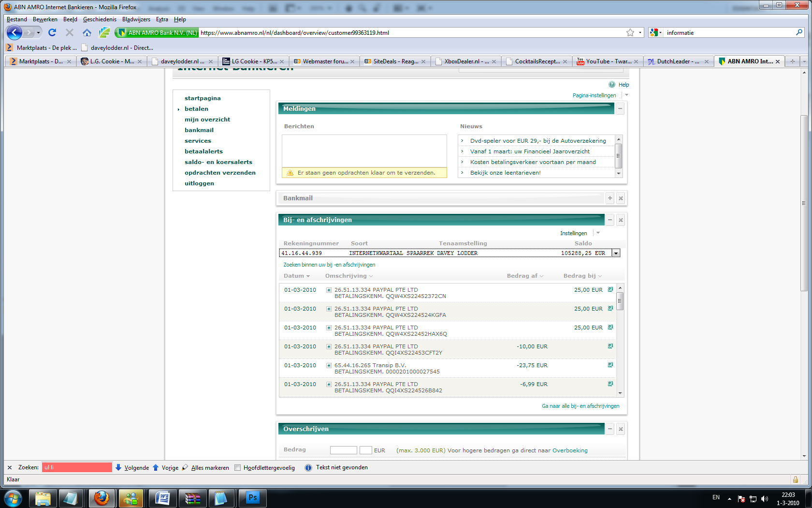Open detail icon for QQW4XS22452372CN transaction
The width and height of the screenshot is (812, 508).
[610, 289]
